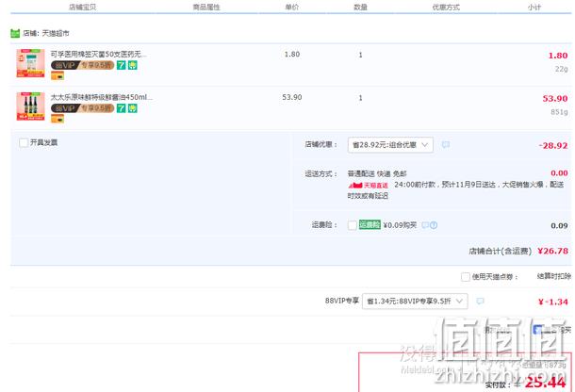Click the green 运费险 label

pos(370,225)
